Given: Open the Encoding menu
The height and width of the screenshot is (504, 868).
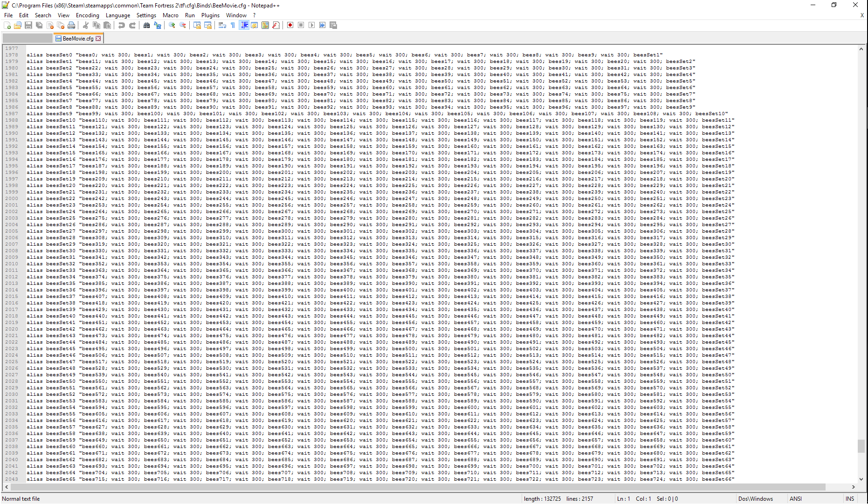Looking at the screenshot, I should 87,15.
